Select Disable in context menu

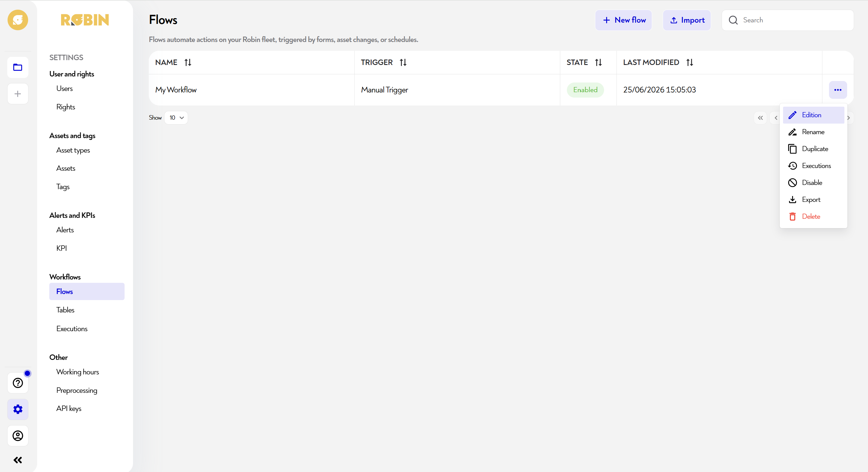coord(813,183)
